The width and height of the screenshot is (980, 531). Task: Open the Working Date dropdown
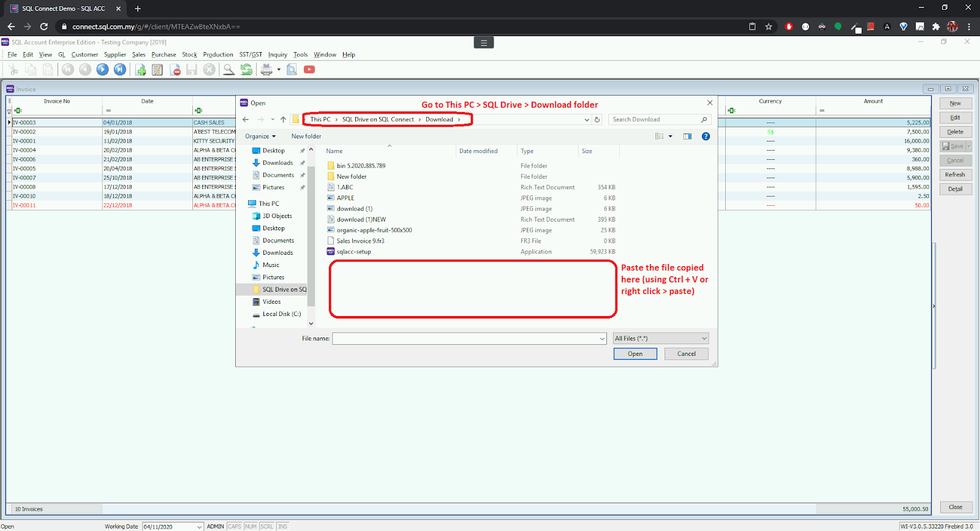199,527
